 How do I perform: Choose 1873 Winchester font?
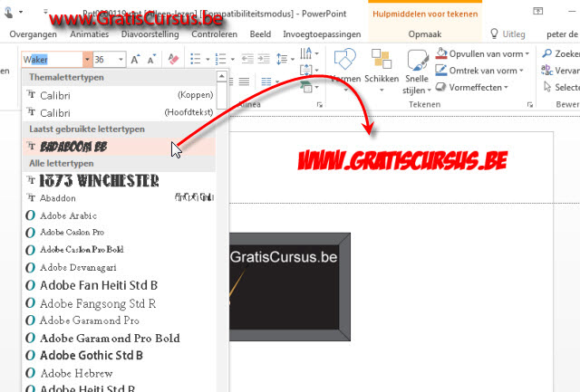[x=119, y=181]
